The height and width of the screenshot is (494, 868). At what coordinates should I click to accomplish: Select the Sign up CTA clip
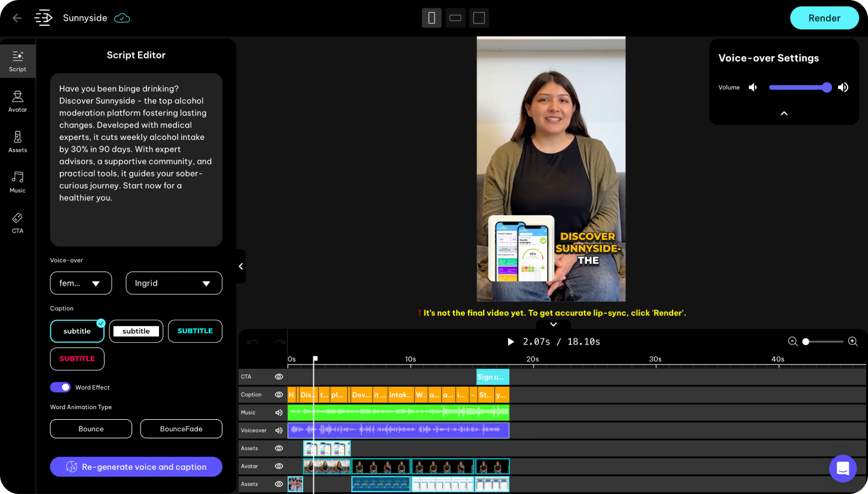492,377
